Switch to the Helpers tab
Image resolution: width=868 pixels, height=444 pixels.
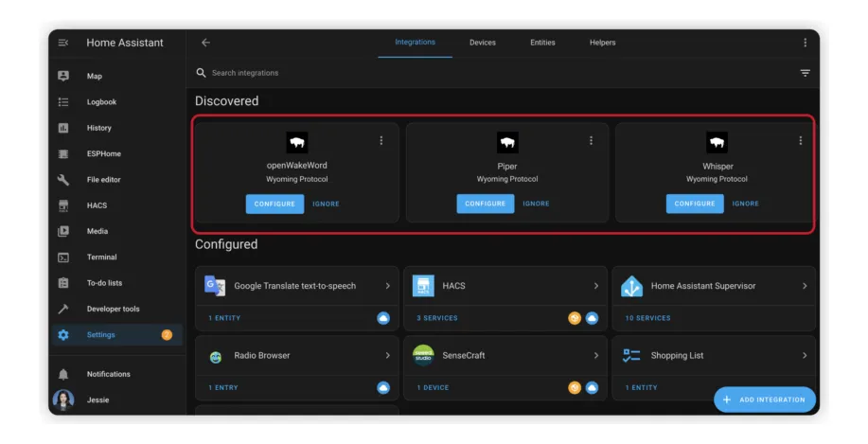click(602, 43)
